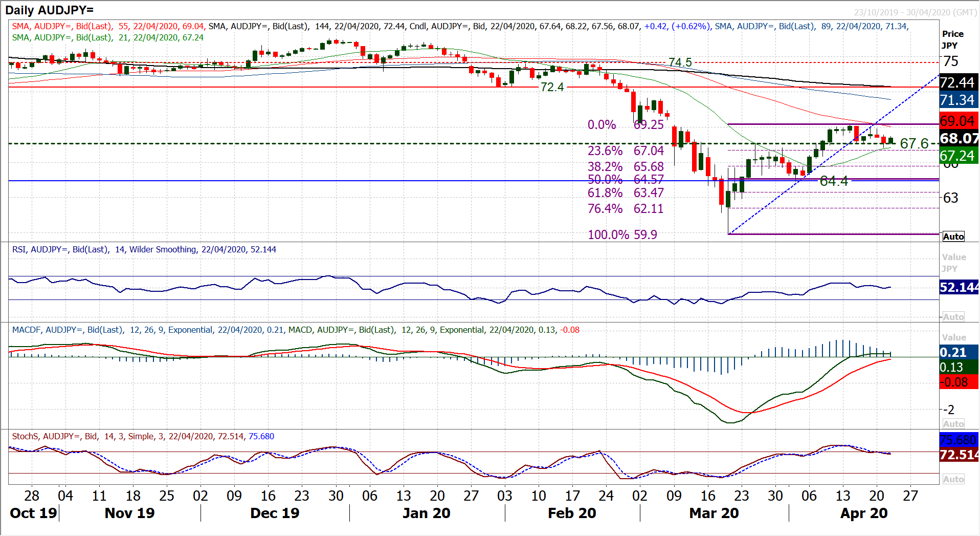This screenshot has height=536, width=980.
Task: Click the -2 MACD axis tick
Action: pyautogui.click(x=948, y=410)
